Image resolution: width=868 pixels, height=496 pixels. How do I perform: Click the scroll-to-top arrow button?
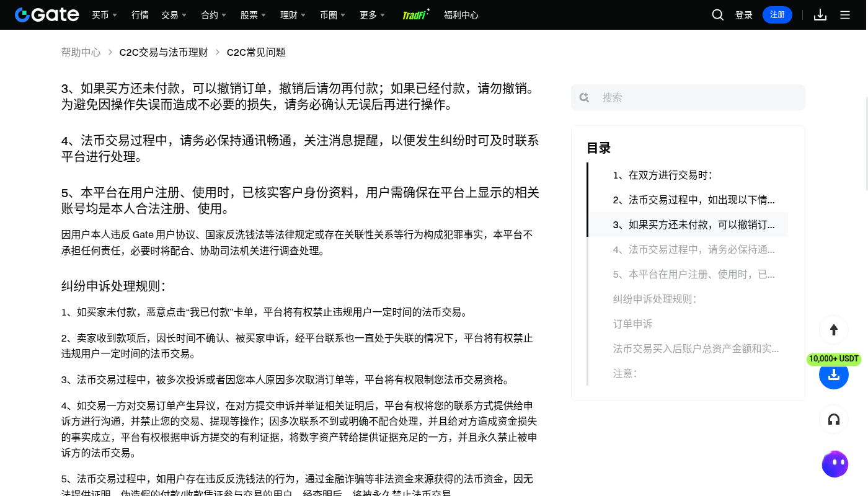point(834,330)
